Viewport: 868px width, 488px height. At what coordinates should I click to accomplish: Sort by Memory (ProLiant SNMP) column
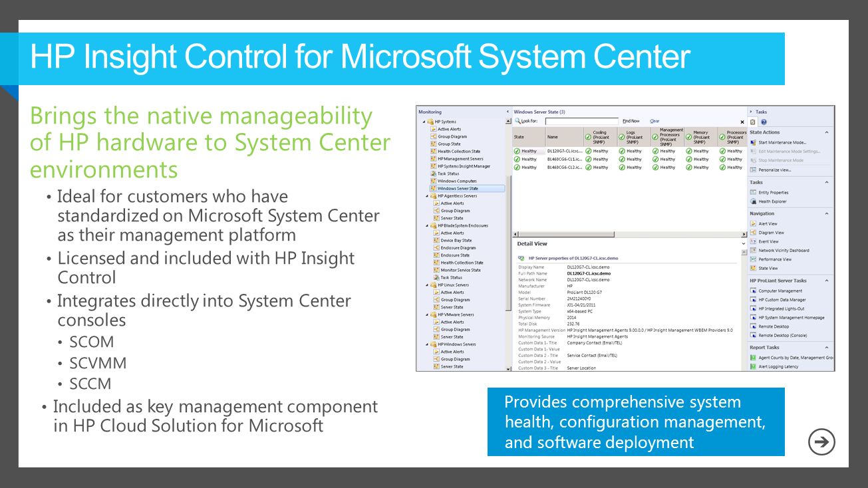point(700,137)
